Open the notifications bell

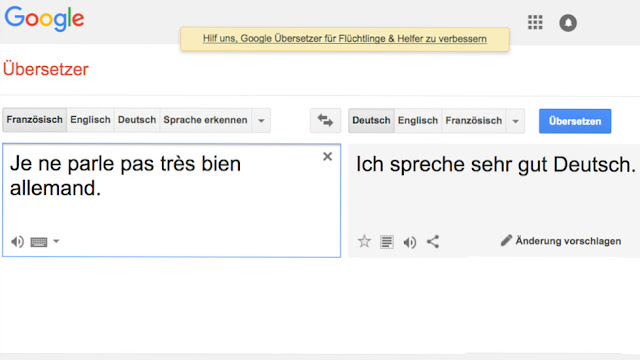[568, 23]
